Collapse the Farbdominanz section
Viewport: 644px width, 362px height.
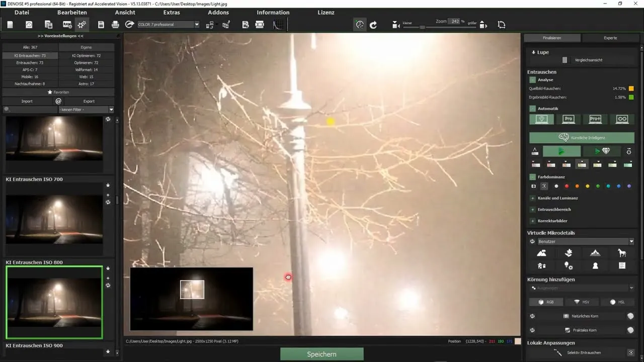(532, 176)
